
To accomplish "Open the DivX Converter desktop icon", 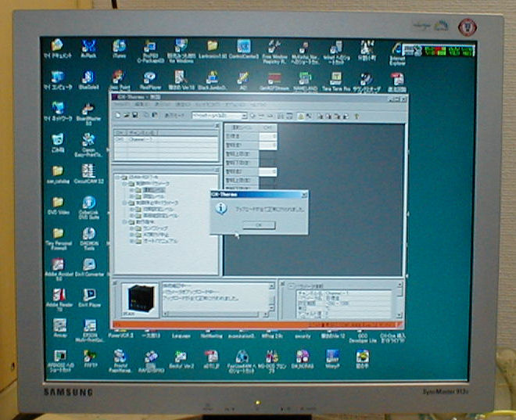I will (89, 267).
